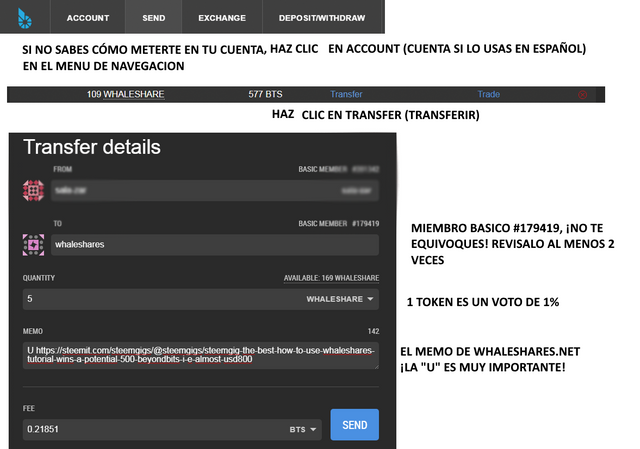Viewport: 640px width, 449px height.
Task: Click the 577 BTS value
Action: [265, 94]
